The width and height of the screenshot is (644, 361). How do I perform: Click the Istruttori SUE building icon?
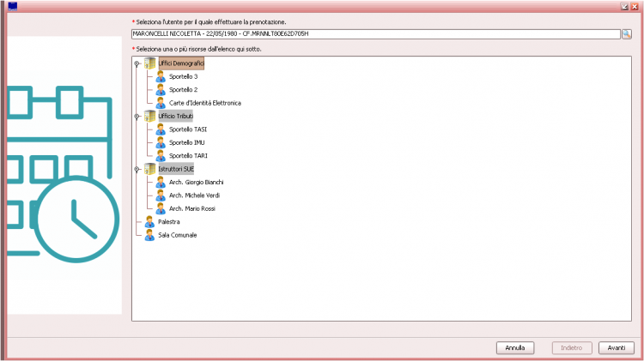[150, 169]
